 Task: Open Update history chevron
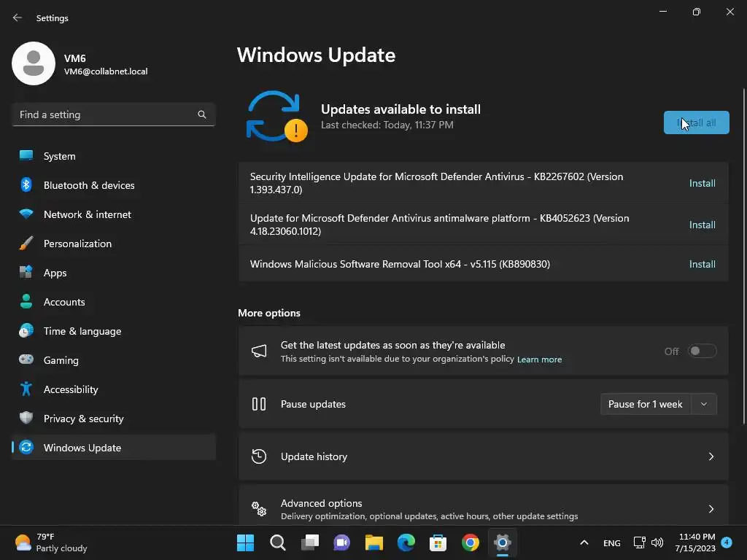(x=711, y=456)
